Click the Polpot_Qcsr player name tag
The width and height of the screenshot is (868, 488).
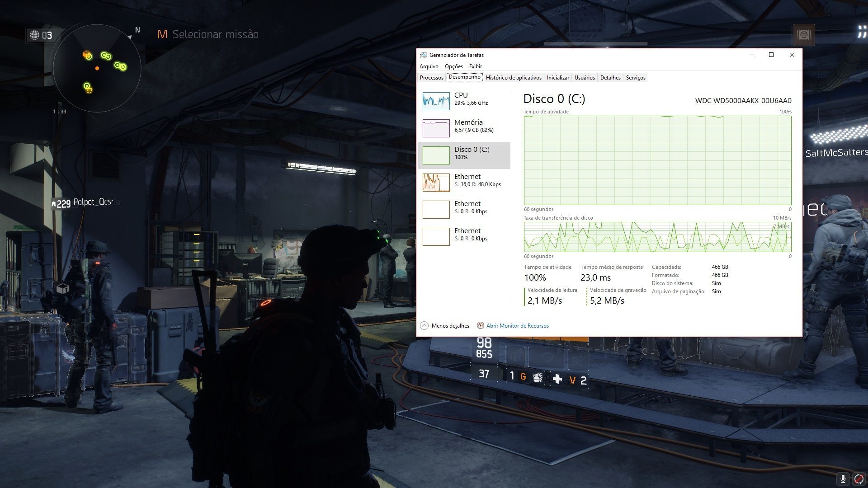click(93, 202)
